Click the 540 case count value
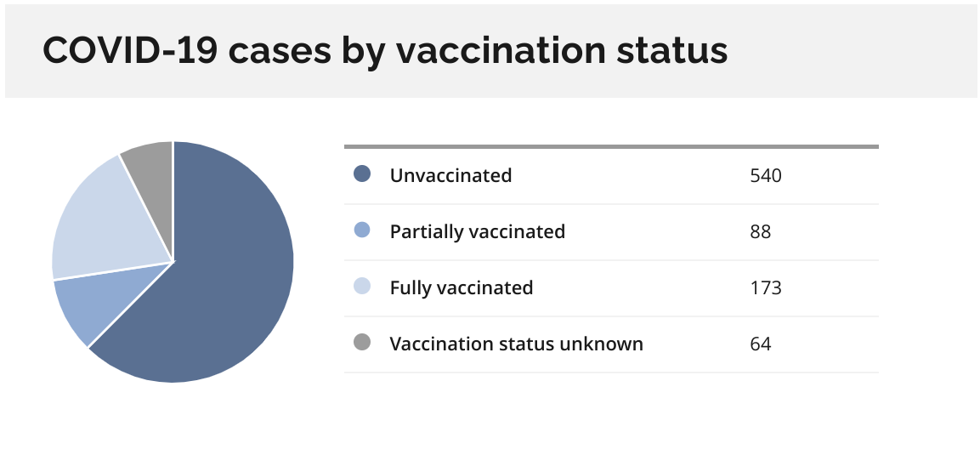Viewport: 980px width, 455px height. tap(766, 176)
